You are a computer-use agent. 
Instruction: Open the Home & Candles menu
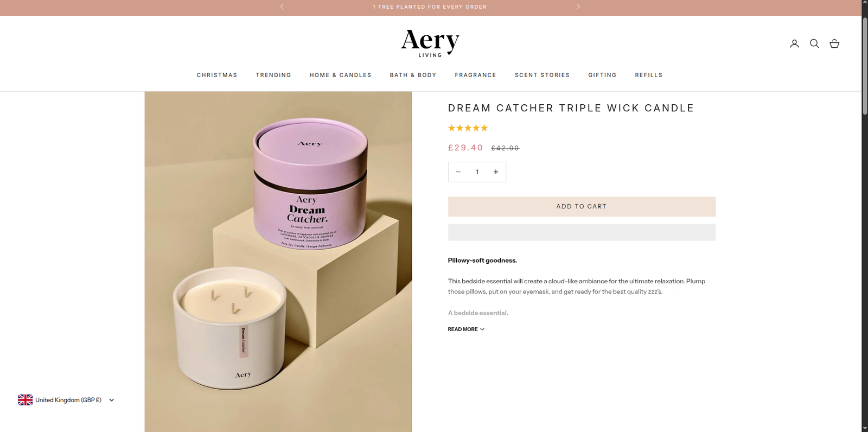tap(341, 75)
